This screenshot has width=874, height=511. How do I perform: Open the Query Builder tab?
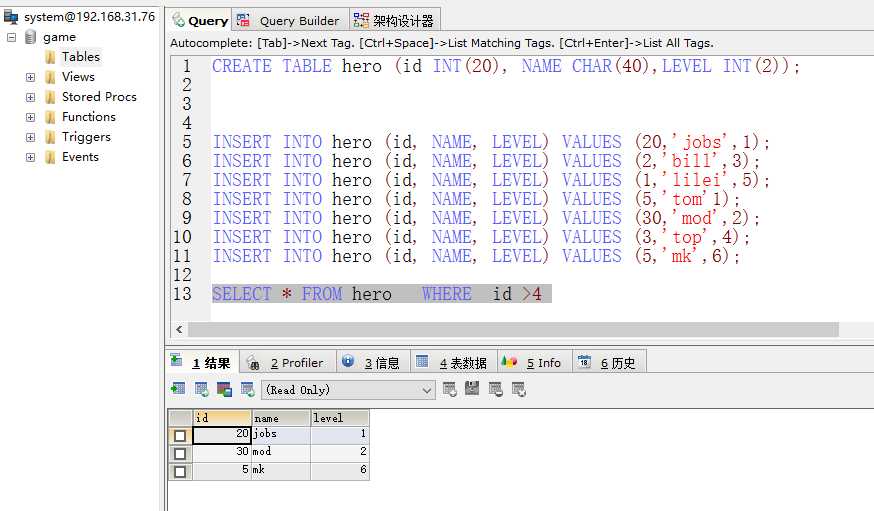[x=290, y=21]
